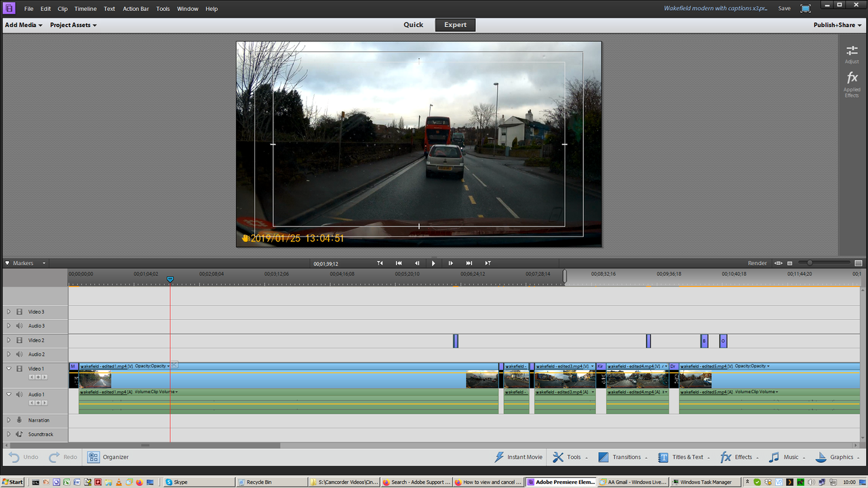
Task: Expand the Audio 3 track
Action: point(9,326)
